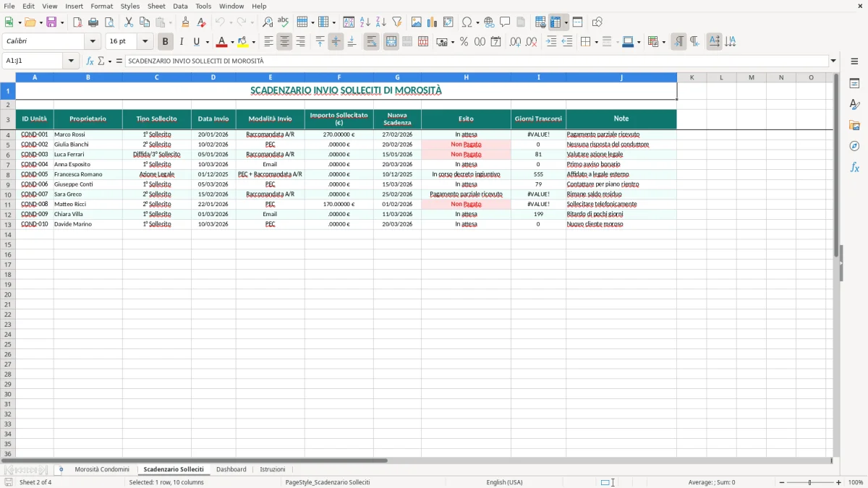The width and height of the screenshot is (868, 488).
Task: Switch to Morosità Condomini sheet tab
Action: pos(102,469)
